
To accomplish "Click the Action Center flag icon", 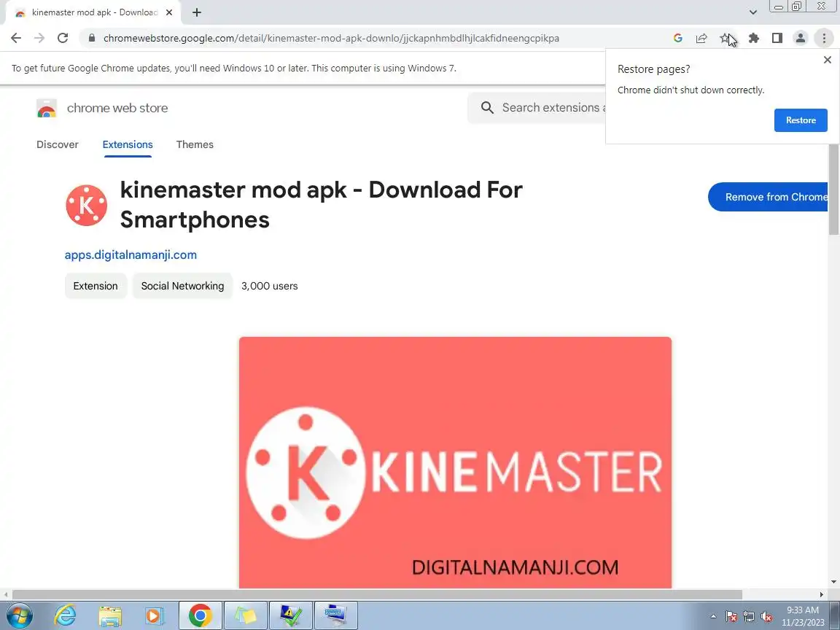I will [731, 617].
